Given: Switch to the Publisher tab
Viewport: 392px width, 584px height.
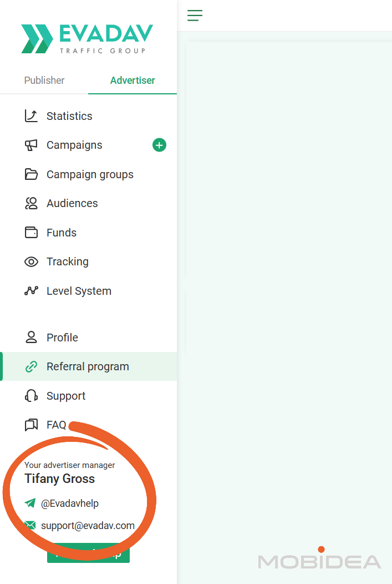Looking at the screenshot, I should 44,80.
